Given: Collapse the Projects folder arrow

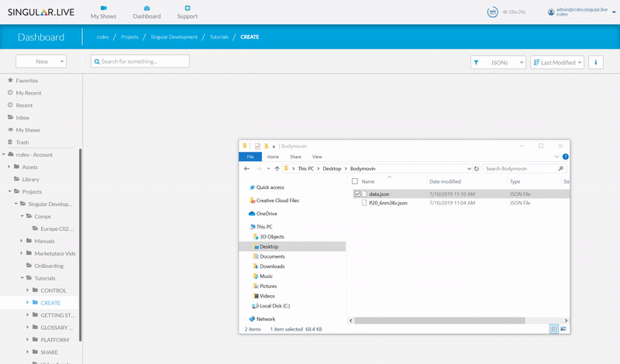Looking at the screenshot, I should coord(9,191).
